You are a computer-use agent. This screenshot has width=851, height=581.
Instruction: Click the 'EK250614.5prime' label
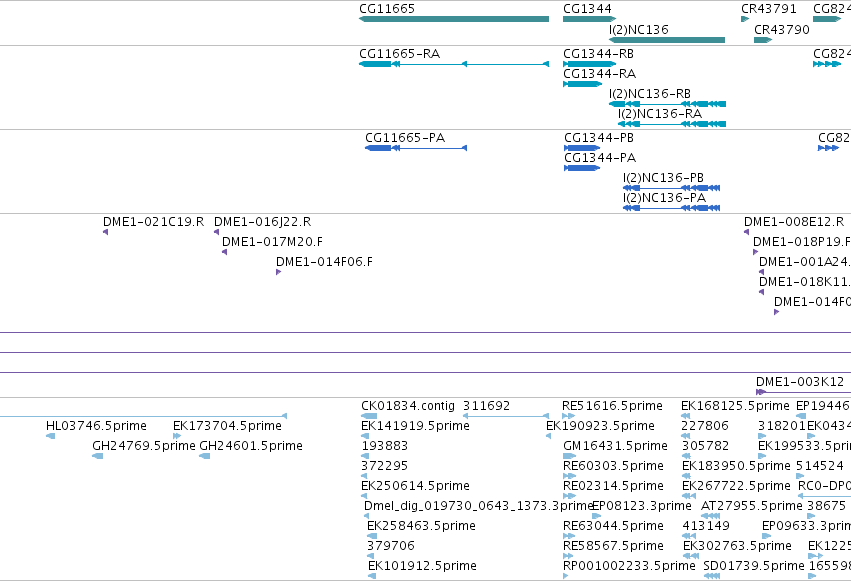pos(415,486)
